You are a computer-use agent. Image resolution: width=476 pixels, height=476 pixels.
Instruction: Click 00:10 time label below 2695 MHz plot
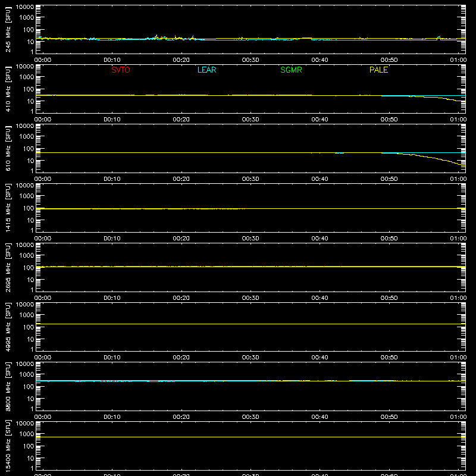112,298
